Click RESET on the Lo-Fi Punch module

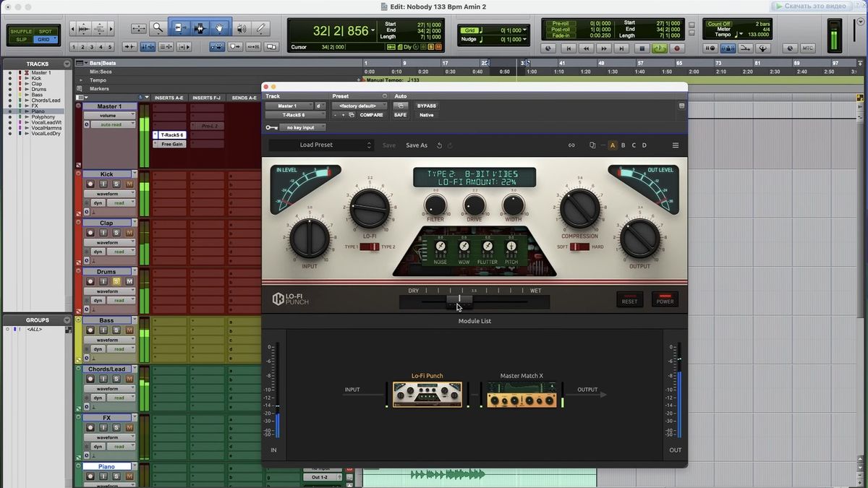(x=629, y=299)
